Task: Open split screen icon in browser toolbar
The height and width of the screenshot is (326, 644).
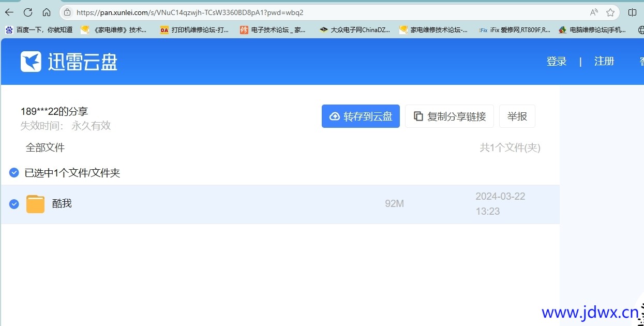Action: [632, 12]
